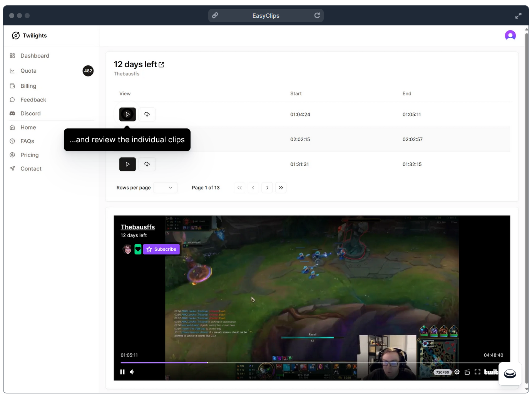
Task: Go to previous page of clips
Action: (253, 188)
